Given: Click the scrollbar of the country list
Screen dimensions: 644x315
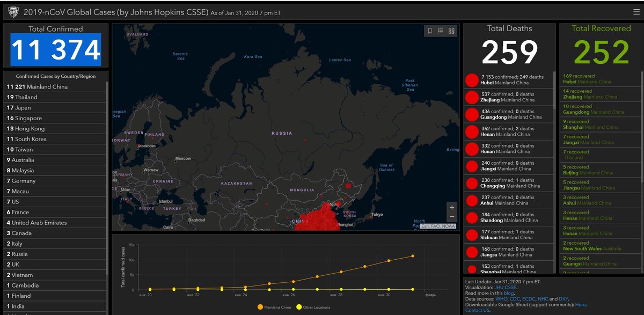Looking at the screenshot, I should (107, 177).
